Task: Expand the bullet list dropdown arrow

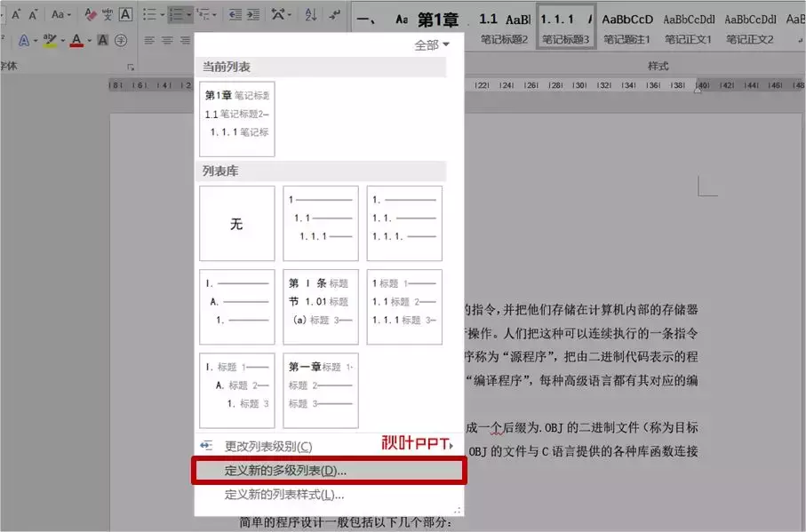Action: pyautogui.click(x=162, y=15)
